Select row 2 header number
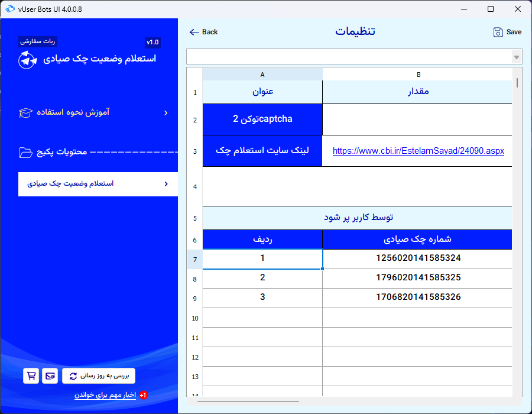The height and width of the screenshot is (414, 532). 194,120
